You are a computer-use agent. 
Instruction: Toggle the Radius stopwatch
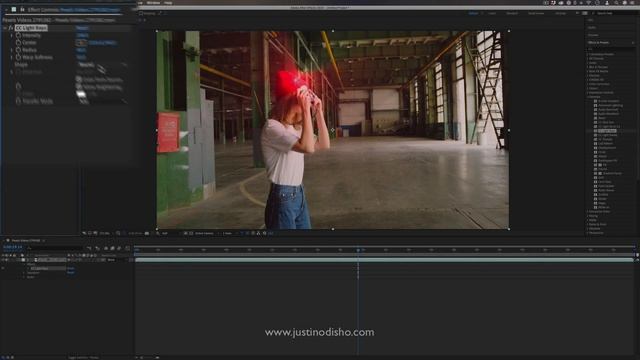click(x=18, y=50)
